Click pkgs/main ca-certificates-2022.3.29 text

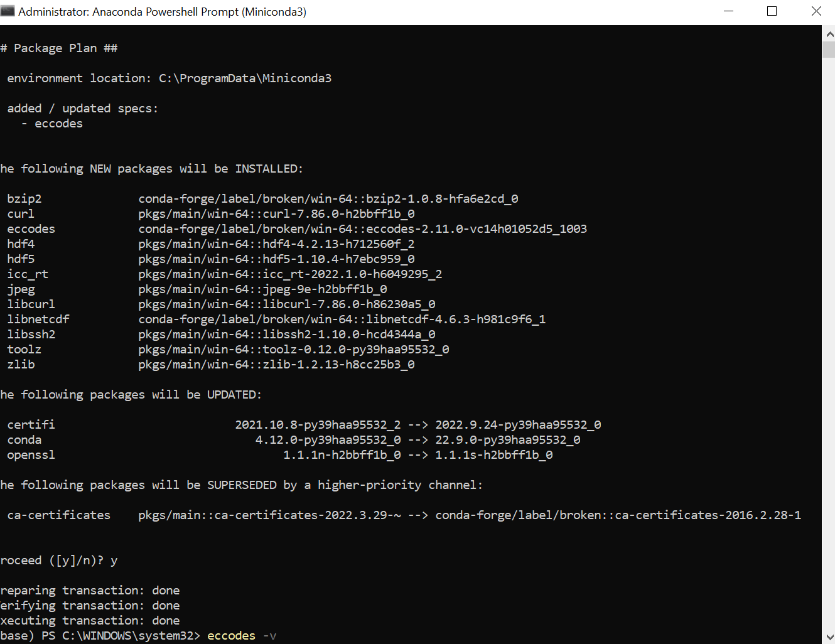269,515
